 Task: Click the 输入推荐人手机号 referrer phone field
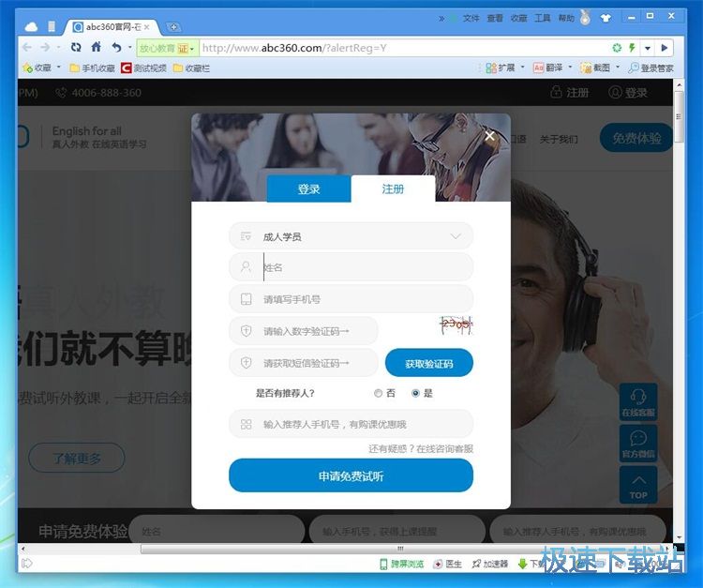pos(351,424)
